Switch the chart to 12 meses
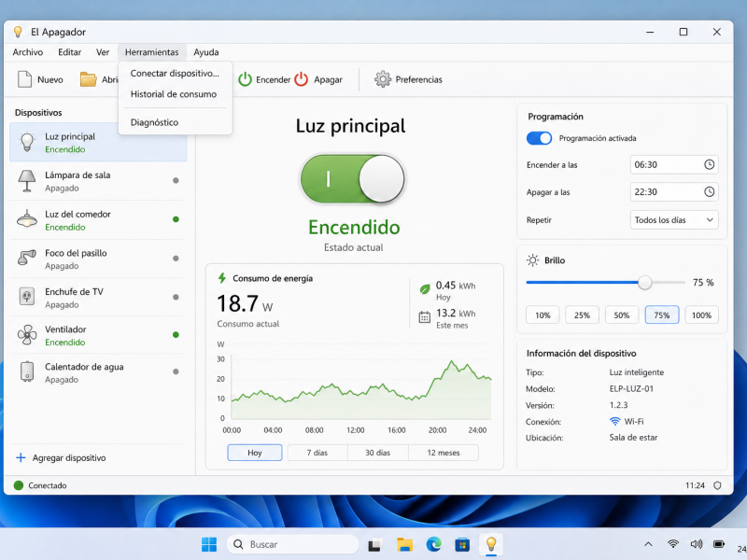 [443, 453]
